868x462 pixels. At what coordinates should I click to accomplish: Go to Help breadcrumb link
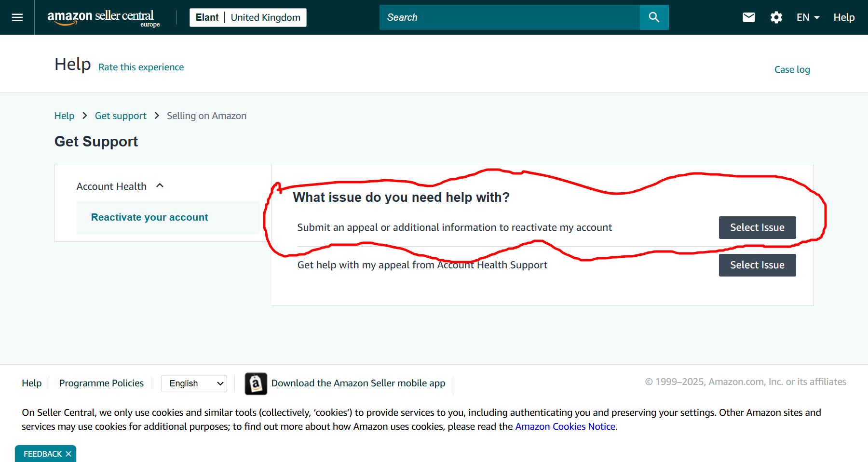click(x=64, y=116)
